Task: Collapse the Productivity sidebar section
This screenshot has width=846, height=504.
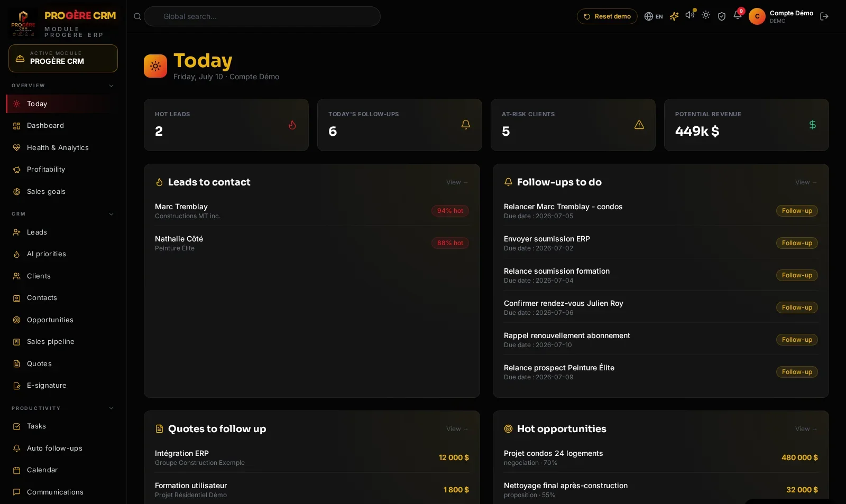Action: (111, 408)
